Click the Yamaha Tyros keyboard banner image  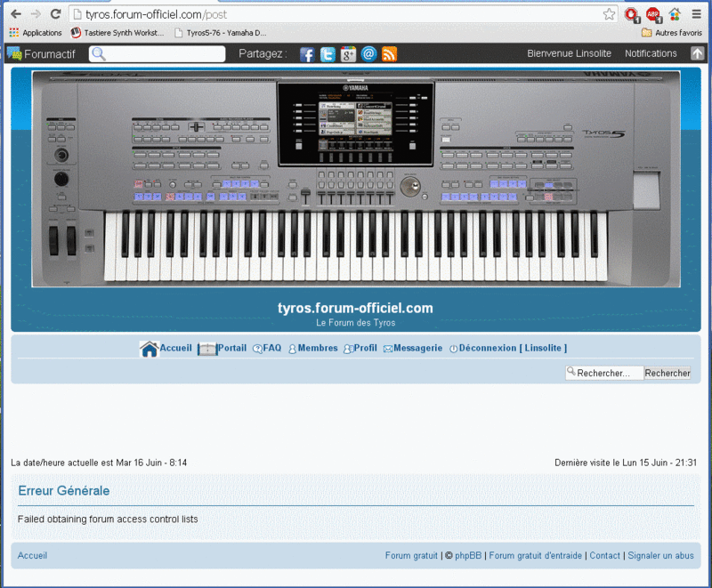356,179
